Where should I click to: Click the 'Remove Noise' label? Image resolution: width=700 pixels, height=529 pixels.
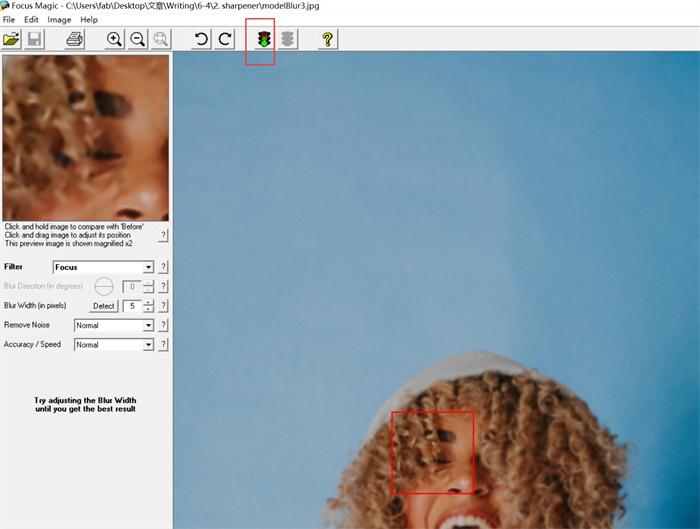(27, 325)
